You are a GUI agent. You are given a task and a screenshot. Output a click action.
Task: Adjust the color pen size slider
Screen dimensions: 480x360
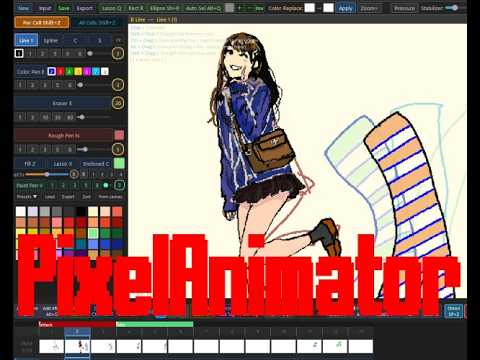(94, 85)
